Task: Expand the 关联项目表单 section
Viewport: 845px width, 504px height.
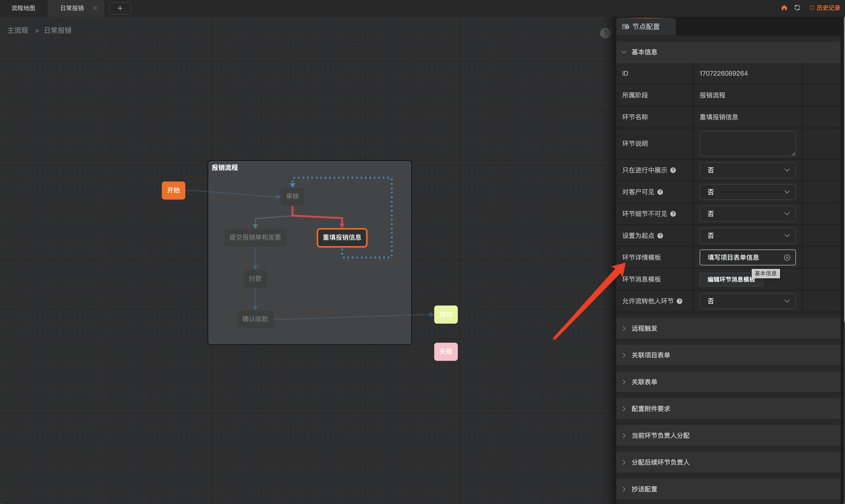Action: click(x=728, y=355)
